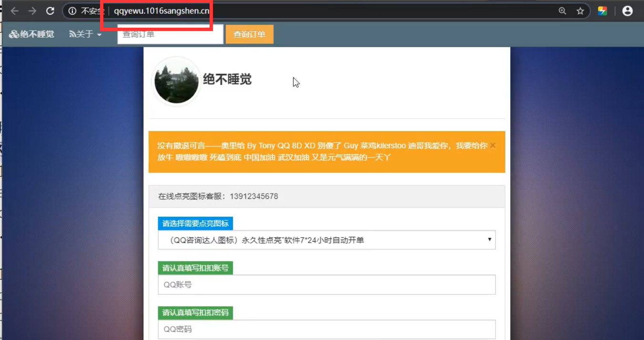
Task: Click the browser forward arrow
Action: point(32,11)
